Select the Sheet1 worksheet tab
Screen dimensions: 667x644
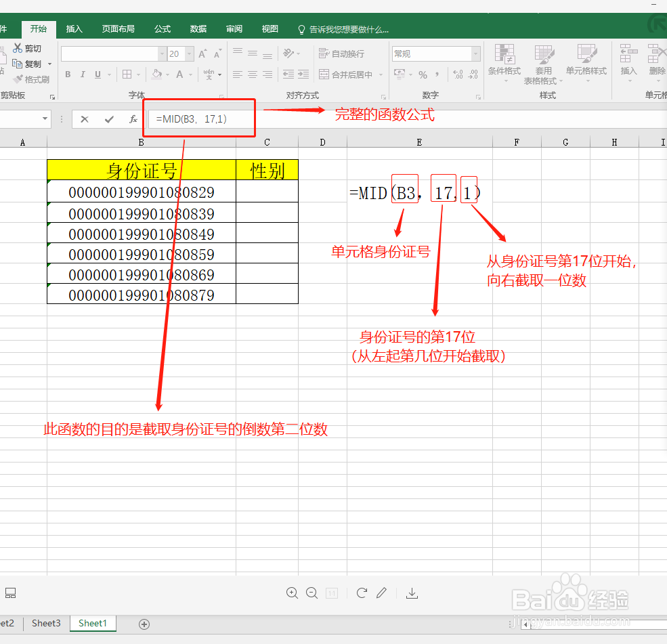click(93, 623)
